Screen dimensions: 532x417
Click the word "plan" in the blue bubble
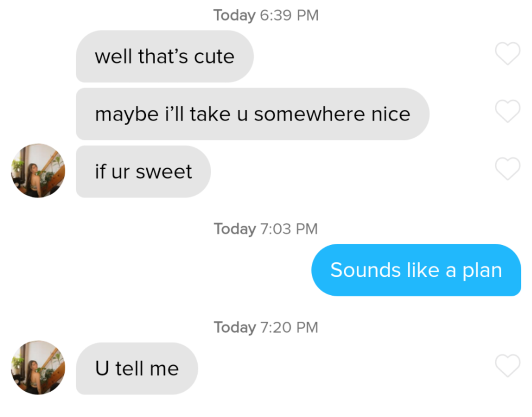click(x=482, y=271)
